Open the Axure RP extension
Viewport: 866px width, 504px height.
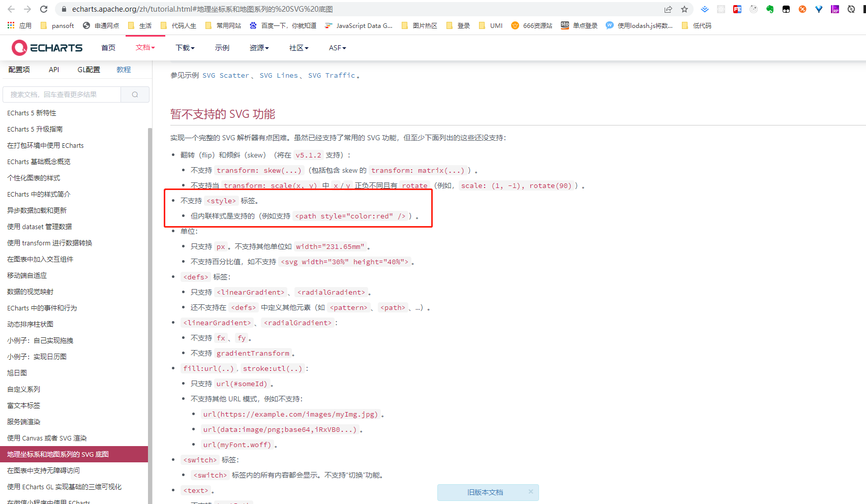[x=835, y=9]
